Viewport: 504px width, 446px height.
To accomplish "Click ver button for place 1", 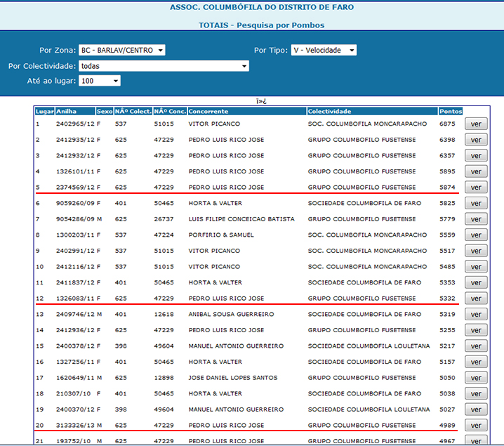I will pos(475,124).
